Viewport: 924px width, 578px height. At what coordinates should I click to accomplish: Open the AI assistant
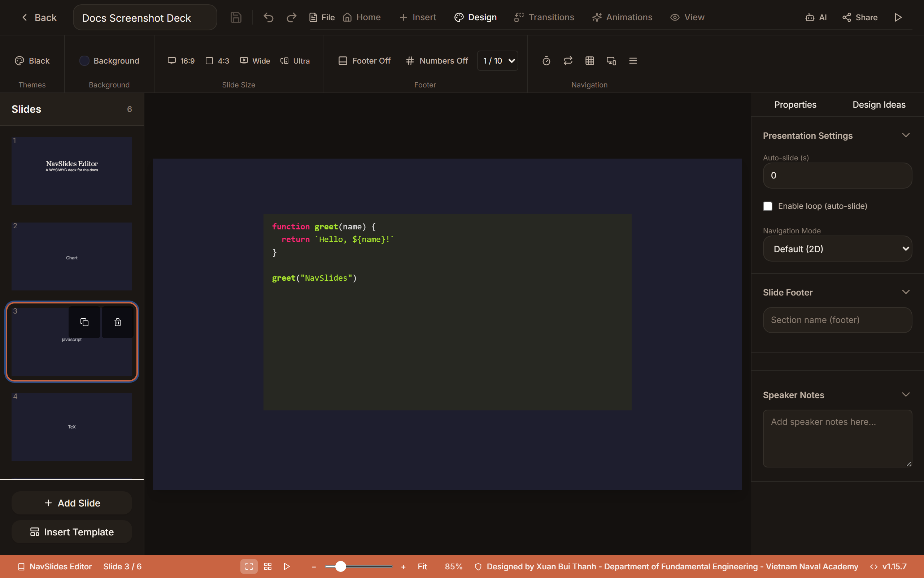(816, 18)
